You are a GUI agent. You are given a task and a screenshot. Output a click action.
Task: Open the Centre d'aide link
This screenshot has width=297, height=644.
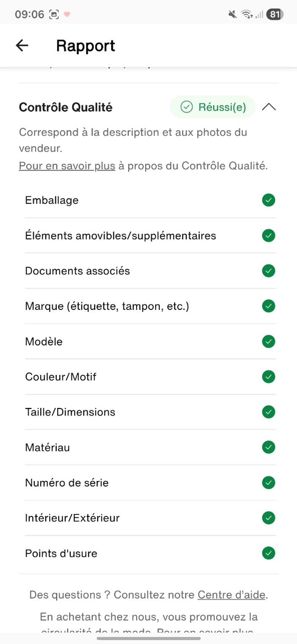click(x=232, y=595)
